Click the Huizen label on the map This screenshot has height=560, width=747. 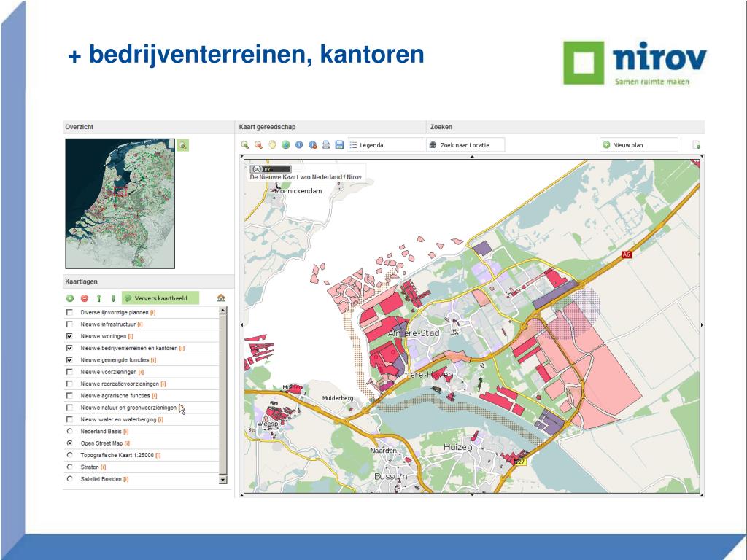click(x=458, y=447)
